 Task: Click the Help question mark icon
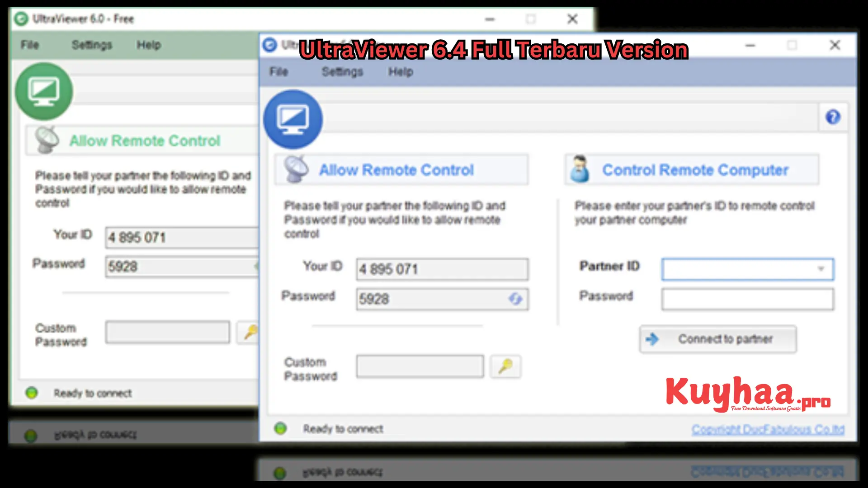pyautogui.click(x=833, y=117)
